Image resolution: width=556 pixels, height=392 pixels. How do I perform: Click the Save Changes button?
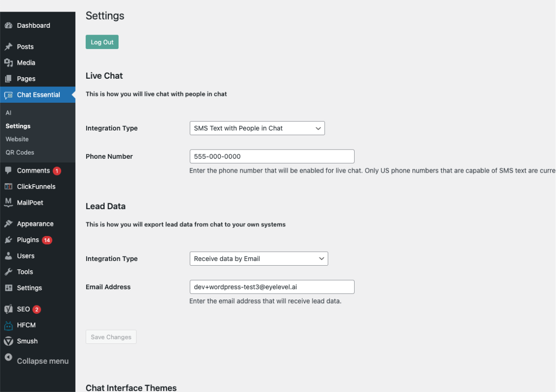click(111, 337)
